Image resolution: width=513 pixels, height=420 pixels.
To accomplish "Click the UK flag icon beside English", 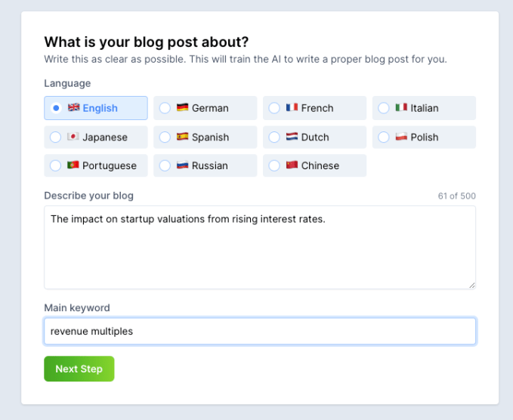I will point(73,108).
